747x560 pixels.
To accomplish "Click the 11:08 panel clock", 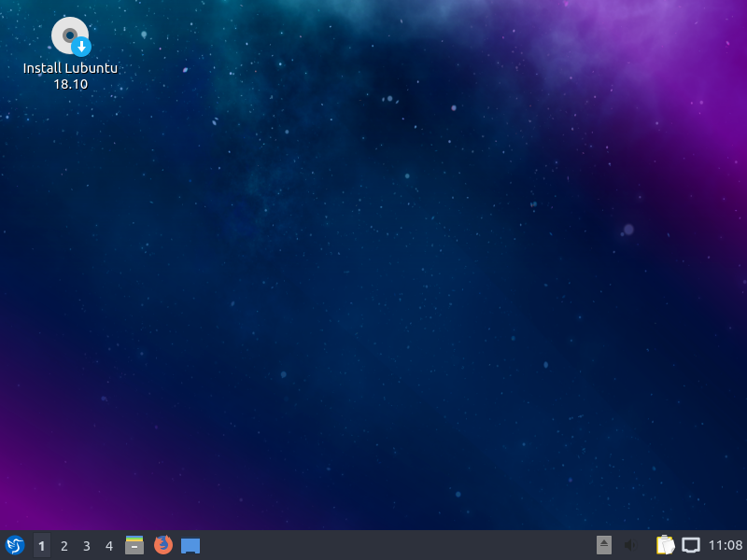I will coord(726,545).
